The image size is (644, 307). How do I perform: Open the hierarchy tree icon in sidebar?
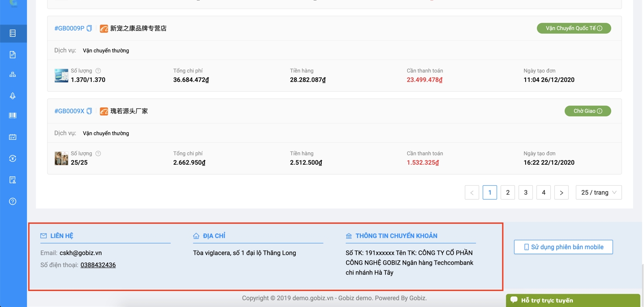13,75
